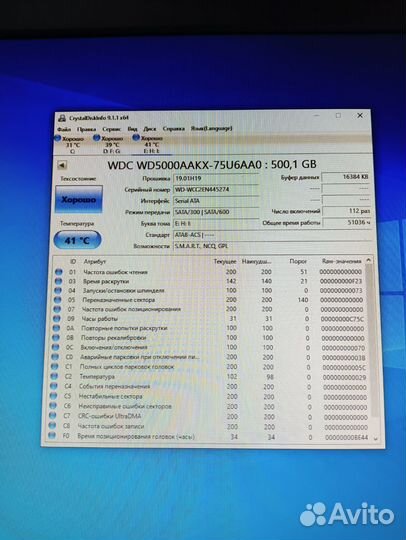Click status icon for 09 Часы работы
406x540 pixels.
[x=57, y=319]
